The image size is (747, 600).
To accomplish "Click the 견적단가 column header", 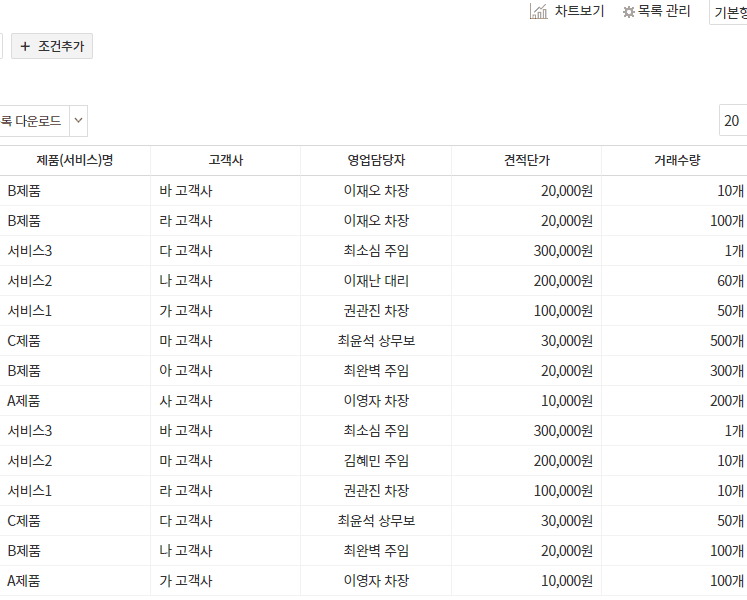I will [526, 160].
